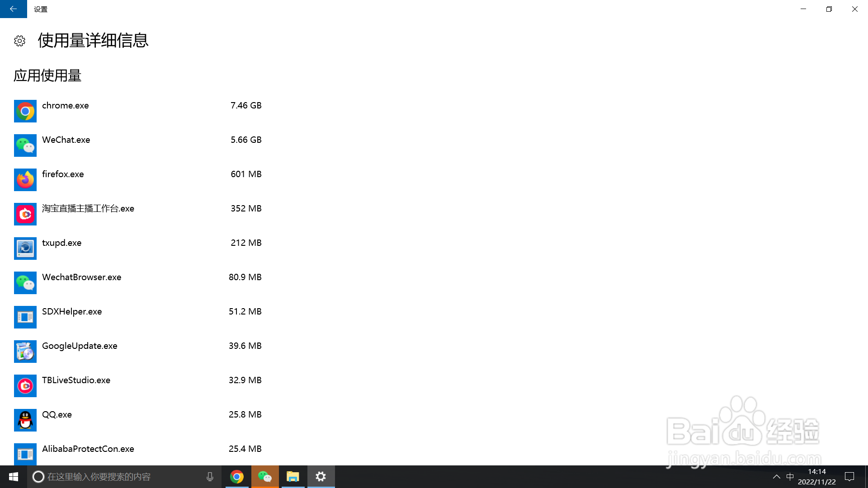Click the txupd.exe app icon
Viewport: 868px width, 488px height.
pyautogui.click(x=25, y=249)
